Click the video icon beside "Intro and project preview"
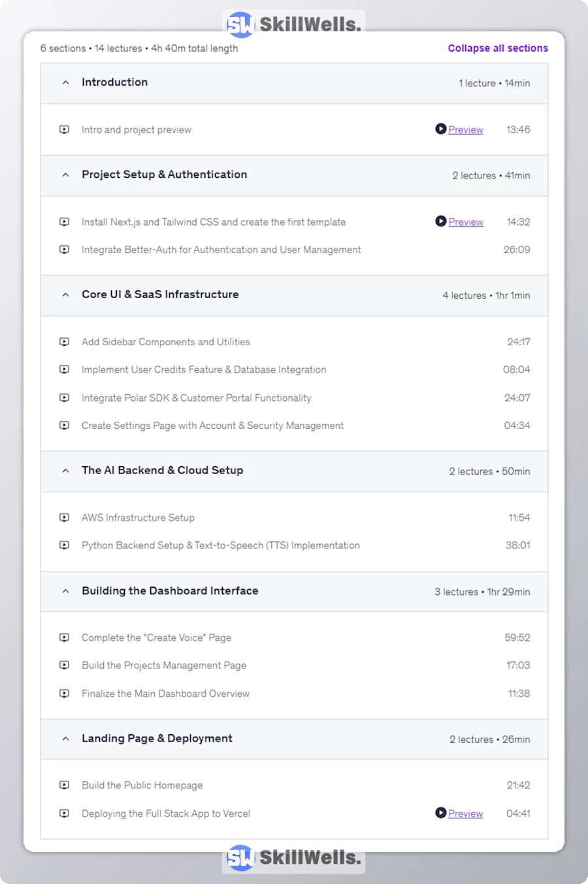588x884 pixels. point(64,129)
